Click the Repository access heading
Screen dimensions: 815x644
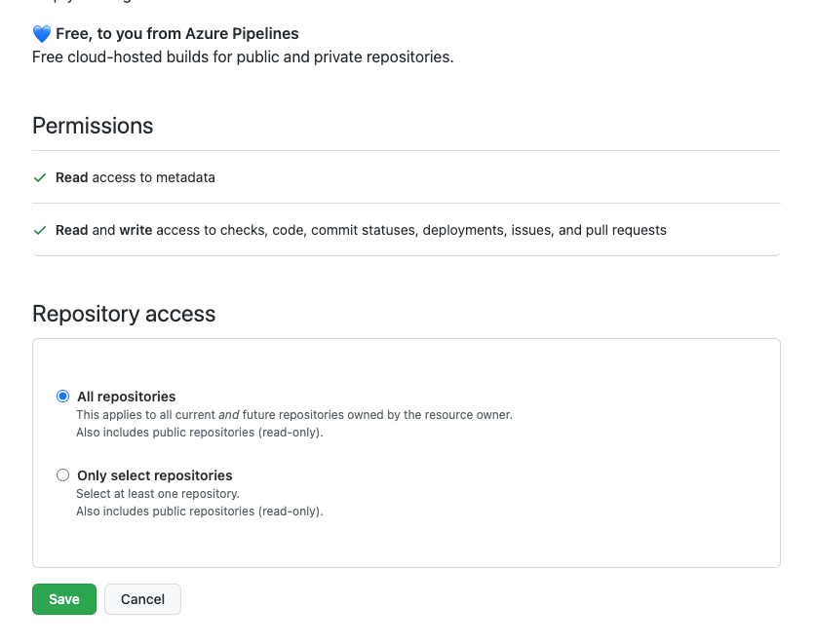click(124, 314)
